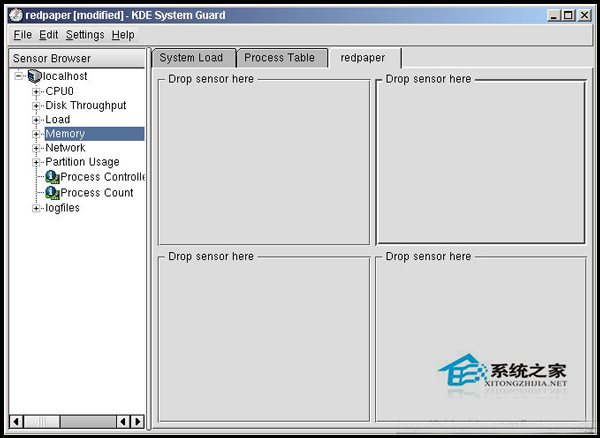
Task: Switch to the System Load tab
Action: coord(193,58)
